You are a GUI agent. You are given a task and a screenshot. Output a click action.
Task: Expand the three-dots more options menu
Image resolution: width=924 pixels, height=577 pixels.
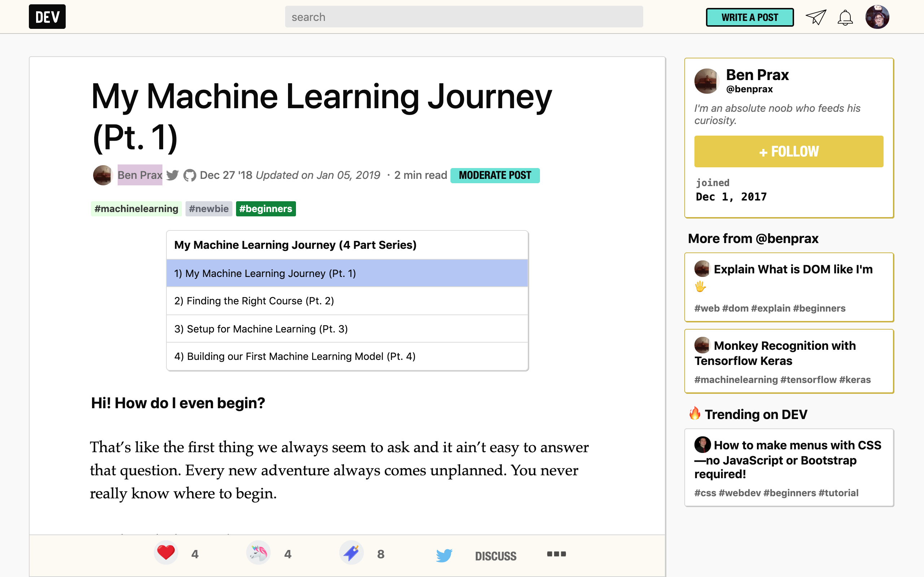556,554
